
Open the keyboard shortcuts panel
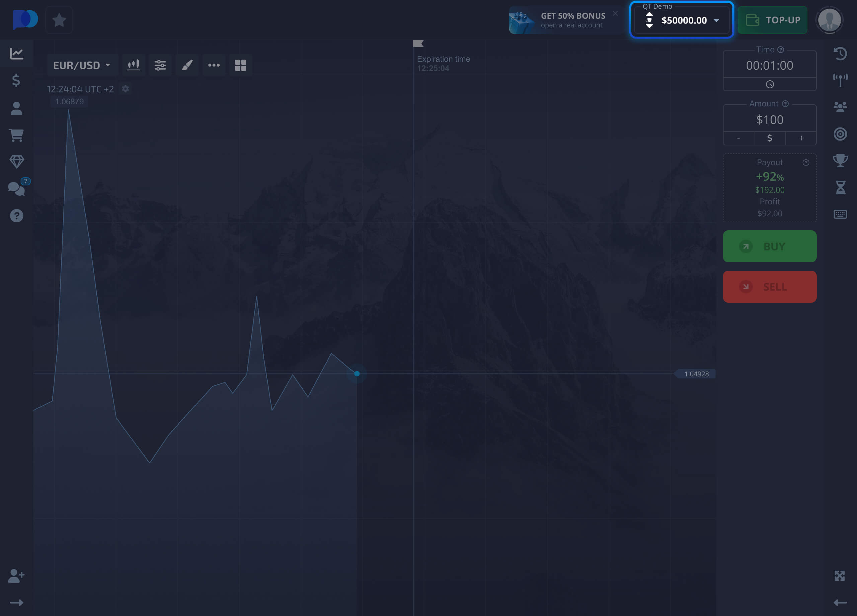pos(840,214)
